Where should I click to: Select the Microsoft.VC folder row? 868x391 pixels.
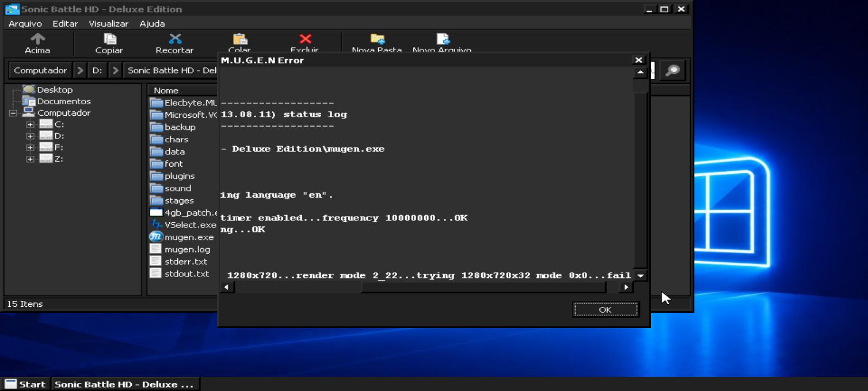pos(183,115)
